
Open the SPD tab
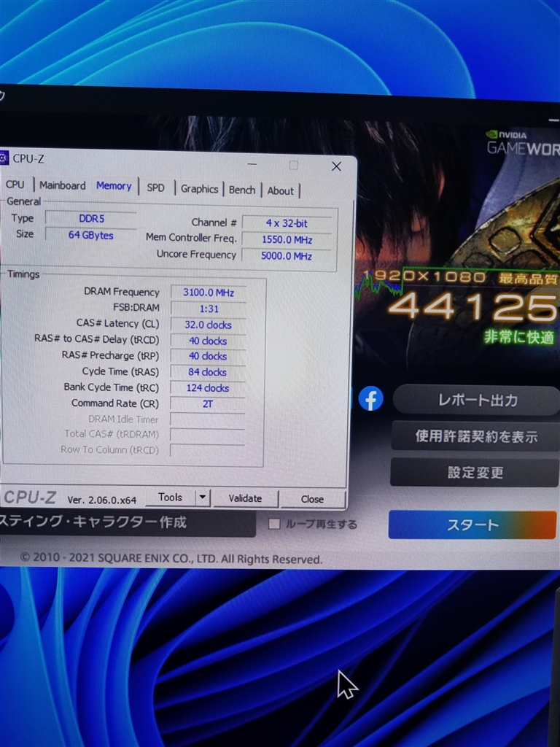pyautogui.click(x=155, y=187)
